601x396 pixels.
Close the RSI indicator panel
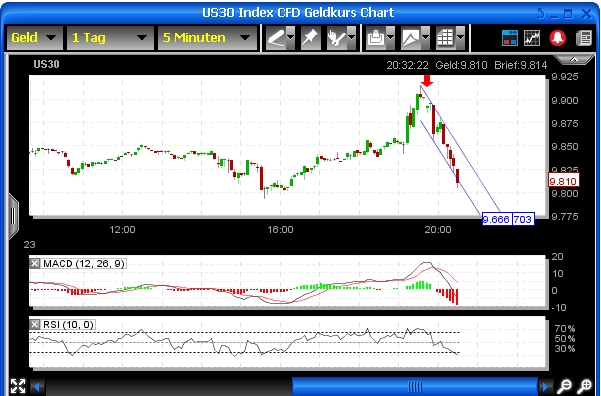coord(34,325)
